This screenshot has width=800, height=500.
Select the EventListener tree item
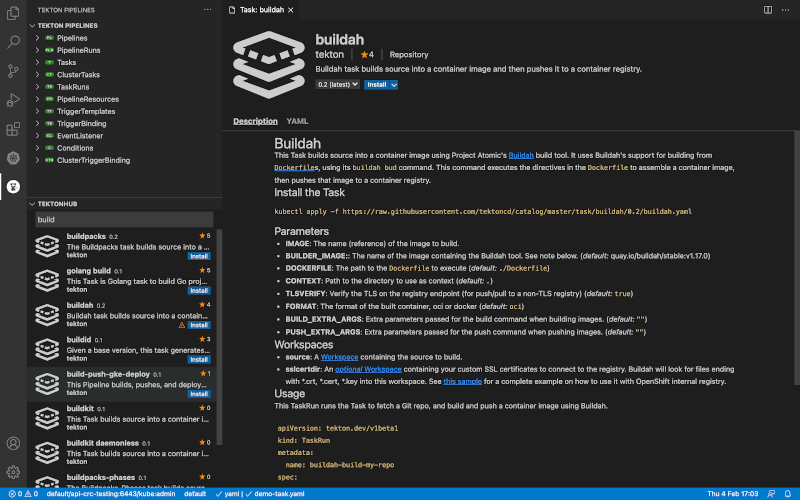80,136
